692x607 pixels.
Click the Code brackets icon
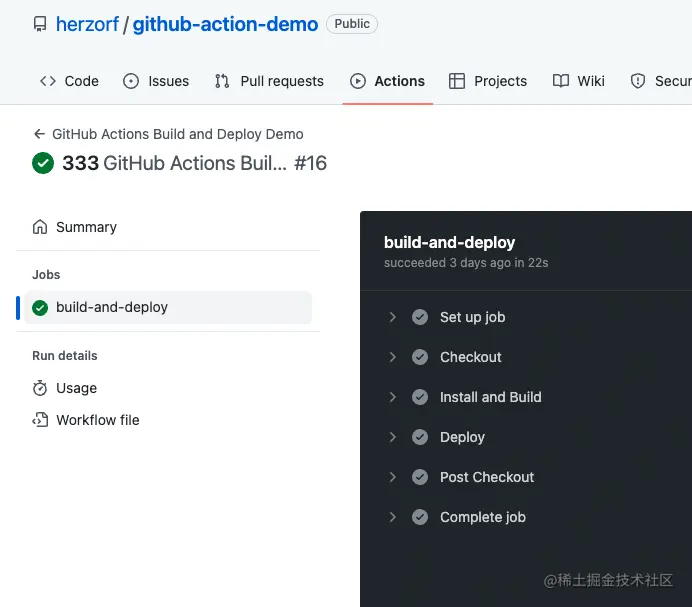coord(48,81)
